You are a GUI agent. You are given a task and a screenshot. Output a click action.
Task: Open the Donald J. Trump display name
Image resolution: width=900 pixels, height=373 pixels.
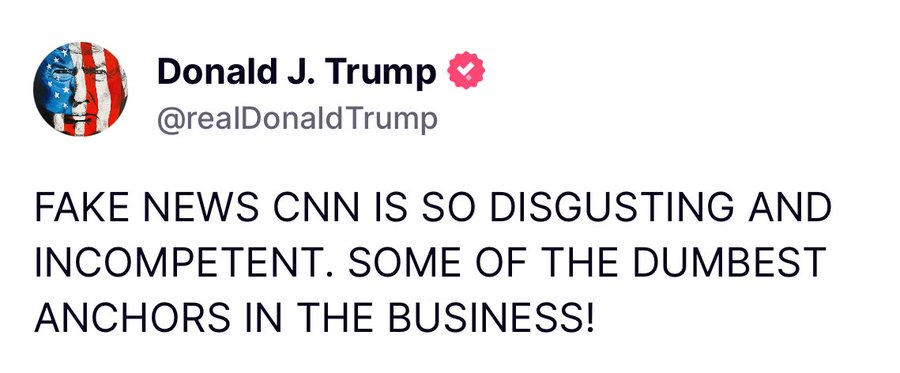(x=296, y=72)
